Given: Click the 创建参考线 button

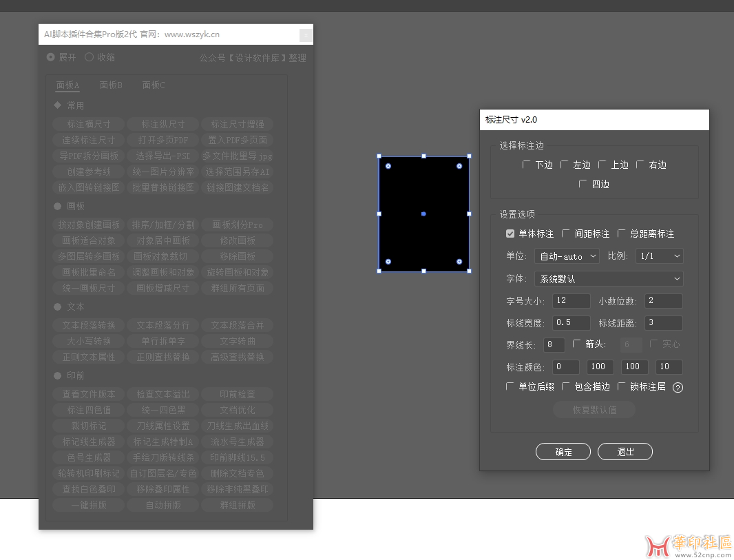Looking at the screenshot, I should coord(88,172).
